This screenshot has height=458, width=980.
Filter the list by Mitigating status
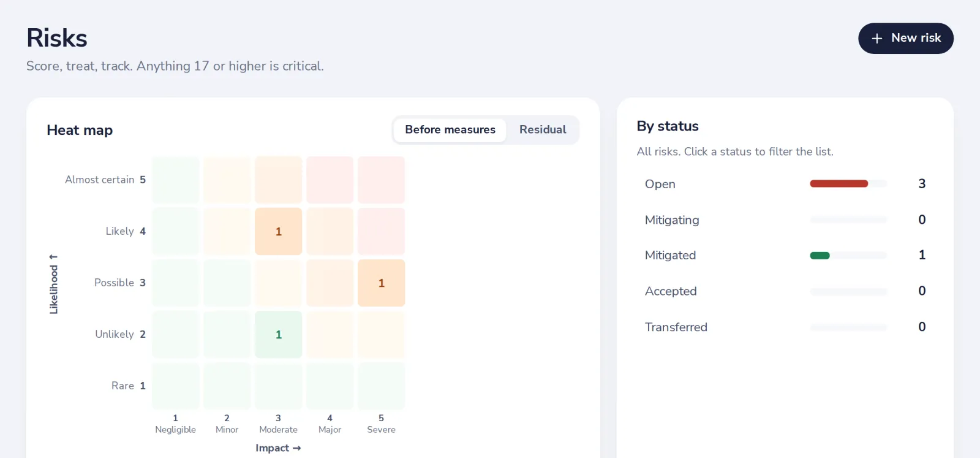tap(785, 219)
